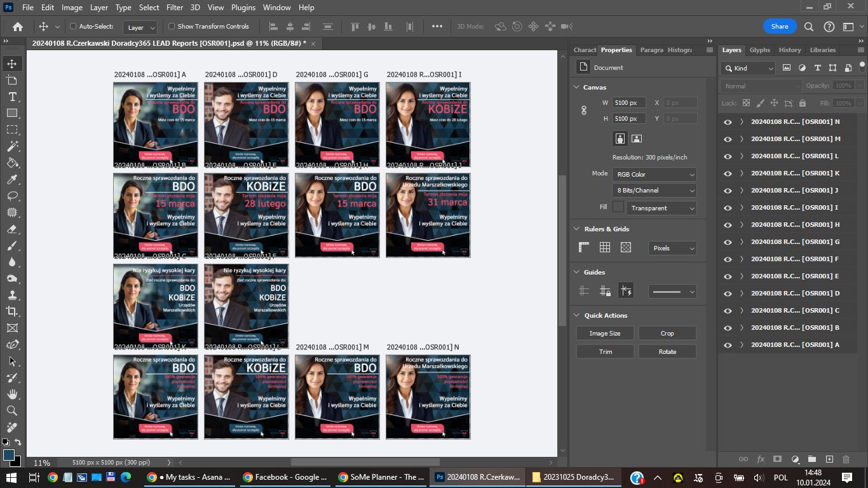868x488 pixels.
Task: Select the Eyedropper tool in toolbar
Action: [x=12, y=179]
